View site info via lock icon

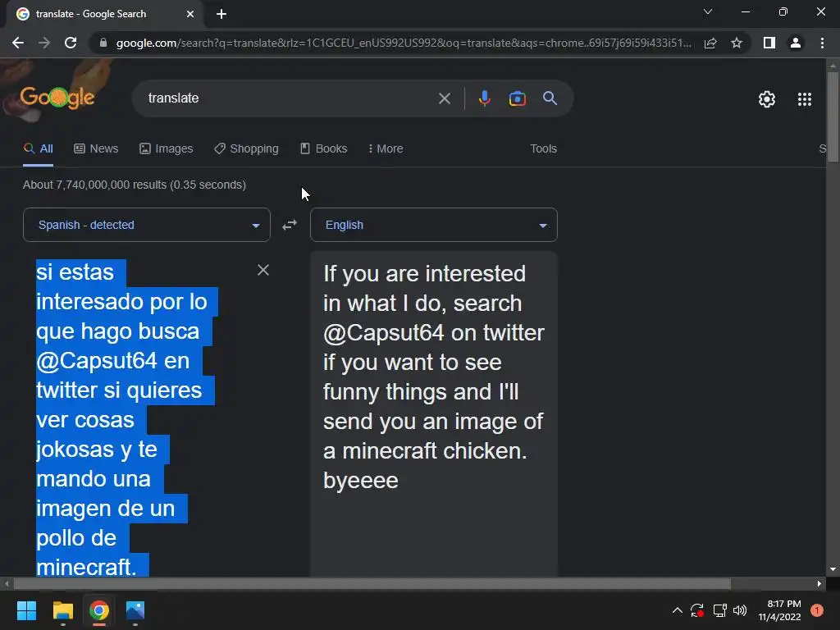click(x=103, y=43)
